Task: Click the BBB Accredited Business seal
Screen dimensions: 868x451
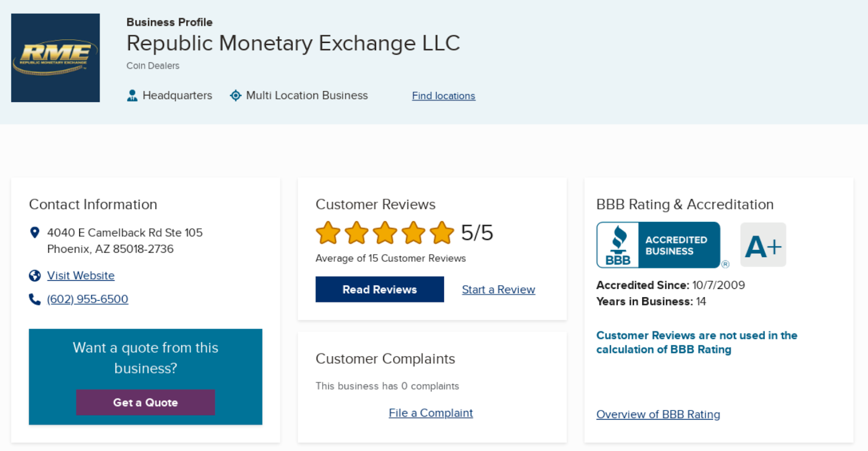Action: [658, 245]
